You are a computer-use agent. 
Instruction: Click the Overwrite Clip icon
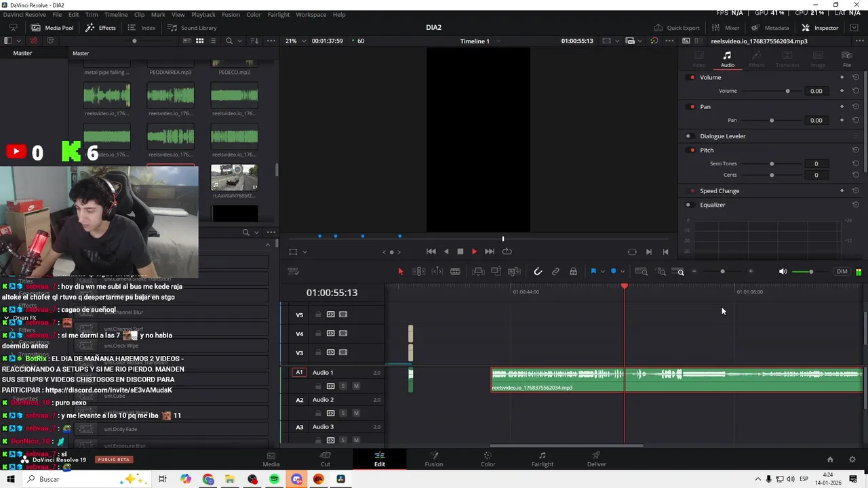point(496,272)
